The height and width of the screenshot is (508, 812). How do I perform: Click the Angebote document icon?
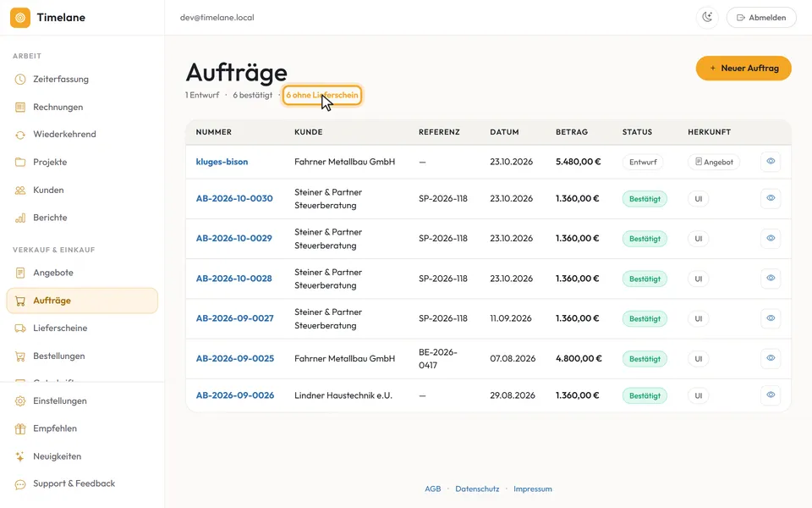20,273
